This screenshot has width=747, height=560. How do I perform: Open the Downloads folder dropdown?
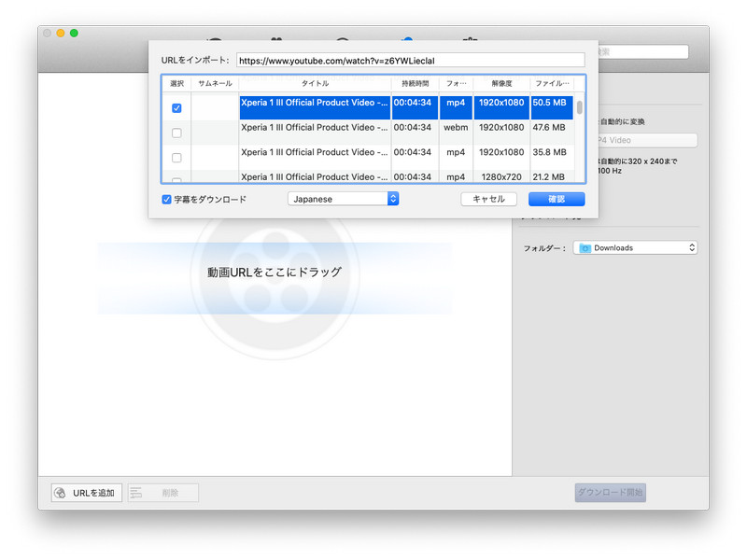tap(635, 247)
